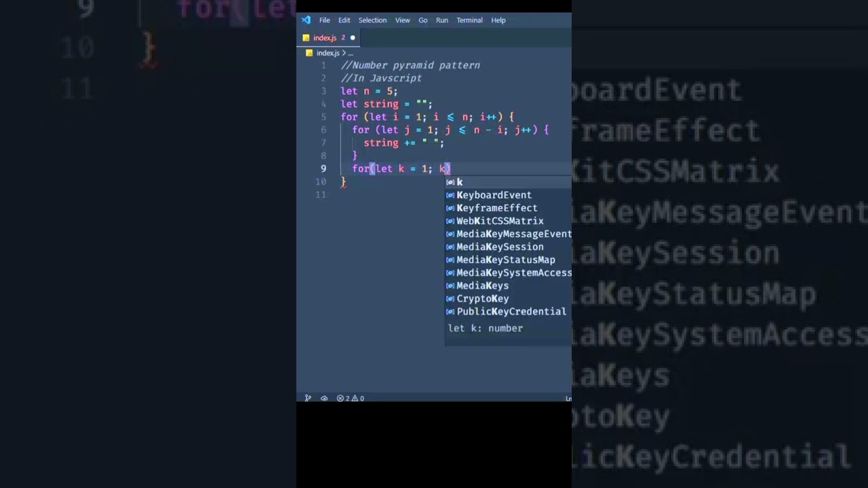868x488 pixels.
Task: Open the Run menu
Action: click(442, 20)
